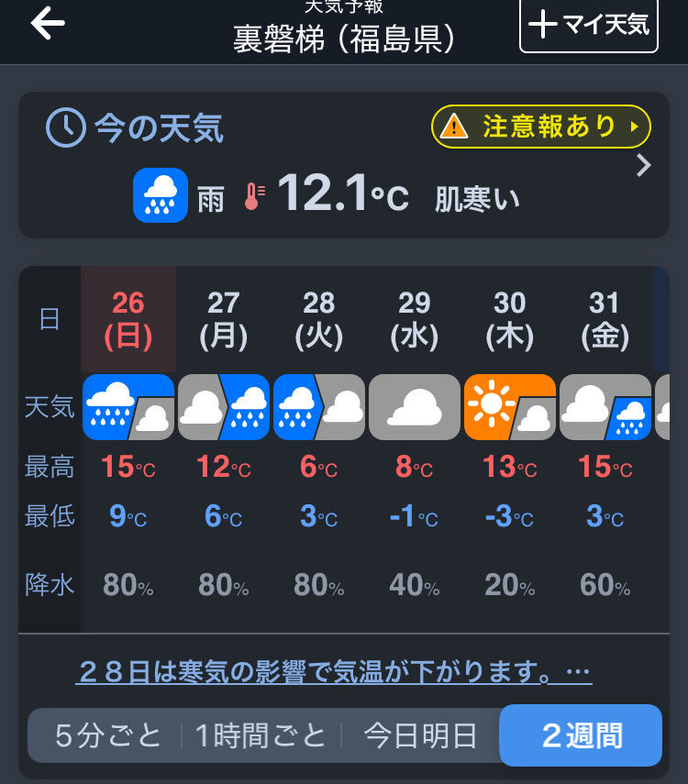
Task: Tap the 裏磐梯 (福島県) location title
Action: pos(344,39)
